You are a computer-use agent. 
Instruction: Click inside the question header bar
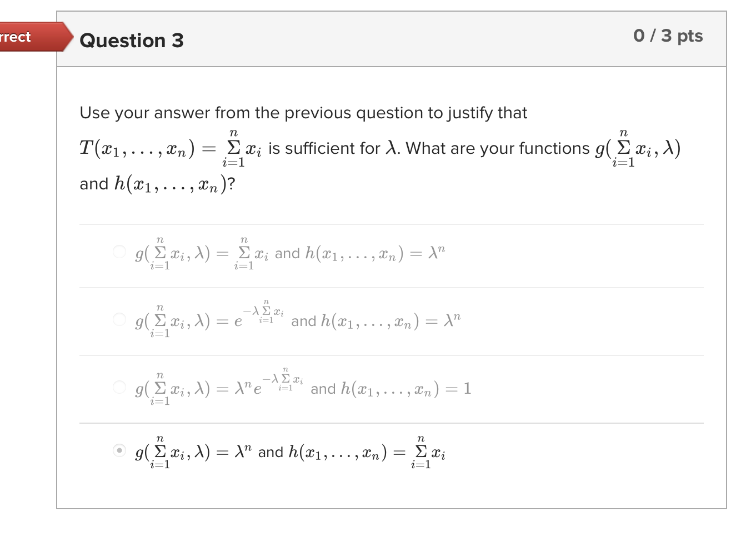[389, 39]
